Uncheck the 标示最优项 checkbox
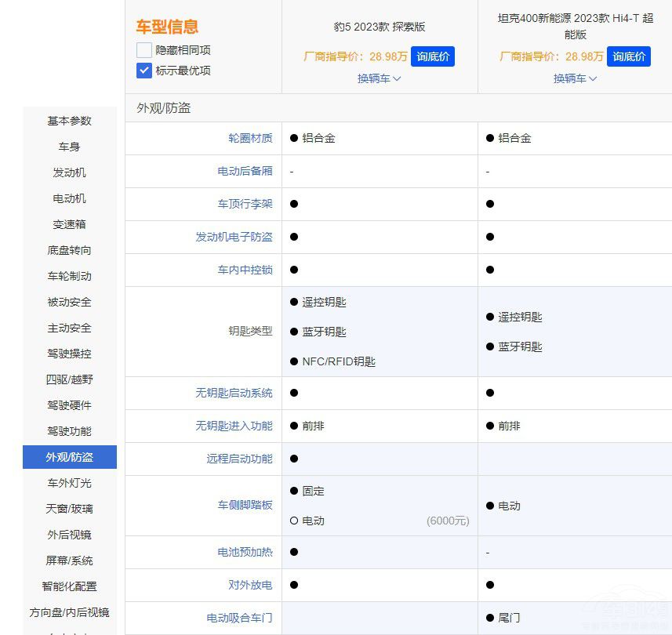This screenshot has width=672, height=635. (143, 70)
